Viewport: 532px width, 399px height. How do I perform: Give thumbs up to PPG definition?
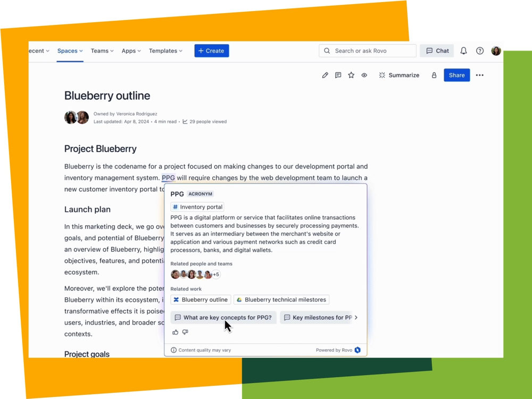click(175, 332)
